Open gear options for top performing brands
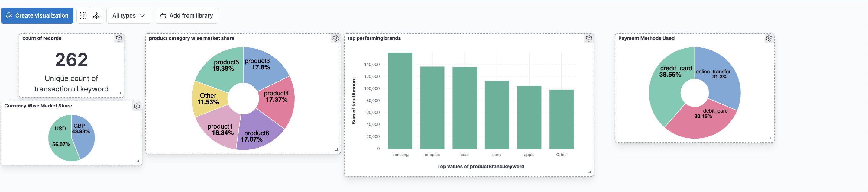Screen dimensions: 868x192 [x=589, y=38]
